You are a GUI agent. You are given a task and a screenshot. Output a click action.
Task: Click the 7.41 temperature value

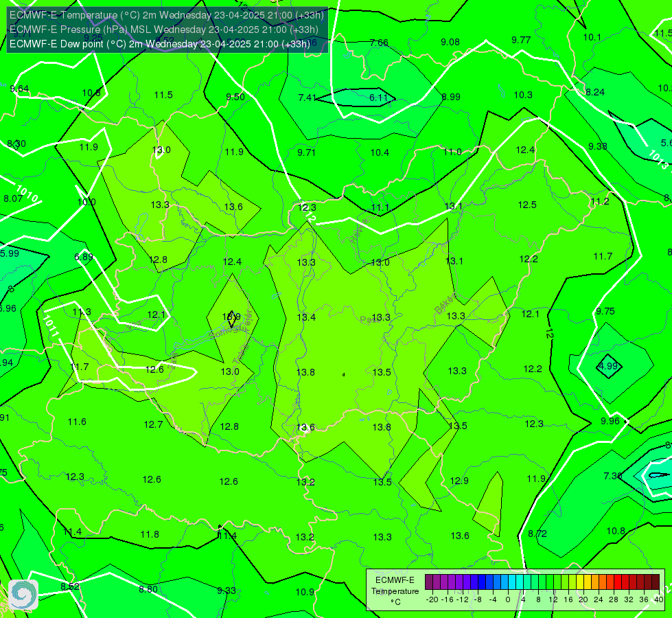308,98
